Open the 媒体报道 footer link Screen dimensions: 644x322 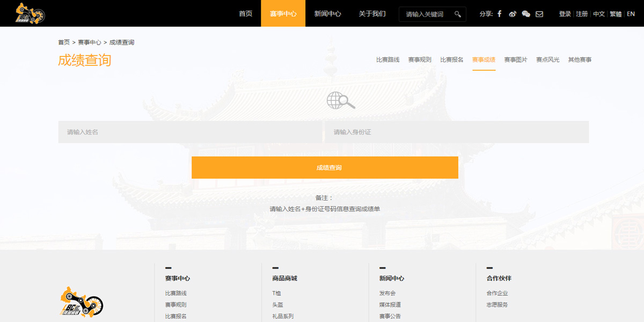coord(390,305)
